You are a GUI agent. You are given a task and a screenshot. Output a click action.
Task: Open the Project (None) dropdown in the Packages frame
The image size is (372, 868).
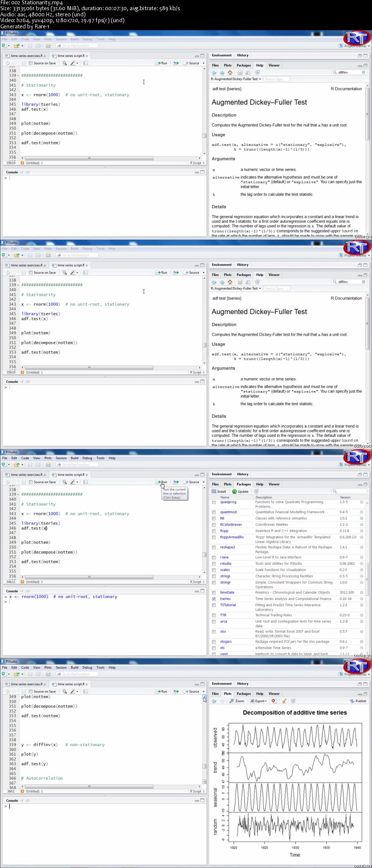point(354,464)
